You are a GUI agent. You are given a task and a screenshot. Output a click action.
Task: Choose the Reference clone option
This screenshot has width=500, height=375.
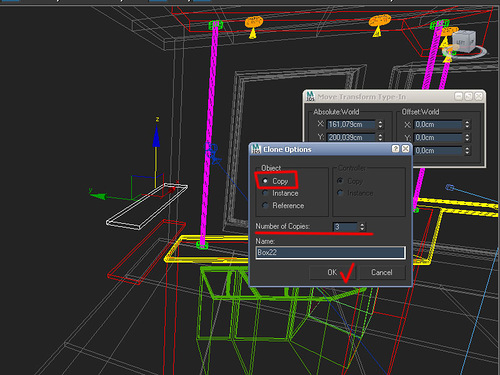(x=265, y=206)
